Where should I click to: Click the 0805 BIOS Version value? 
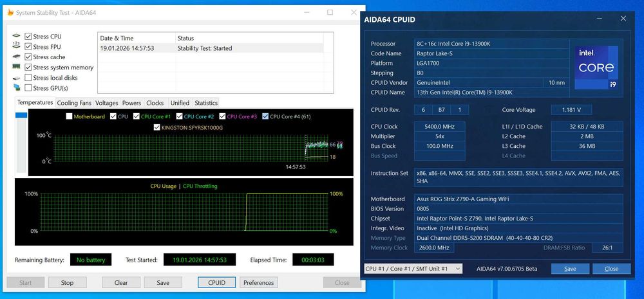click(518, 209)
